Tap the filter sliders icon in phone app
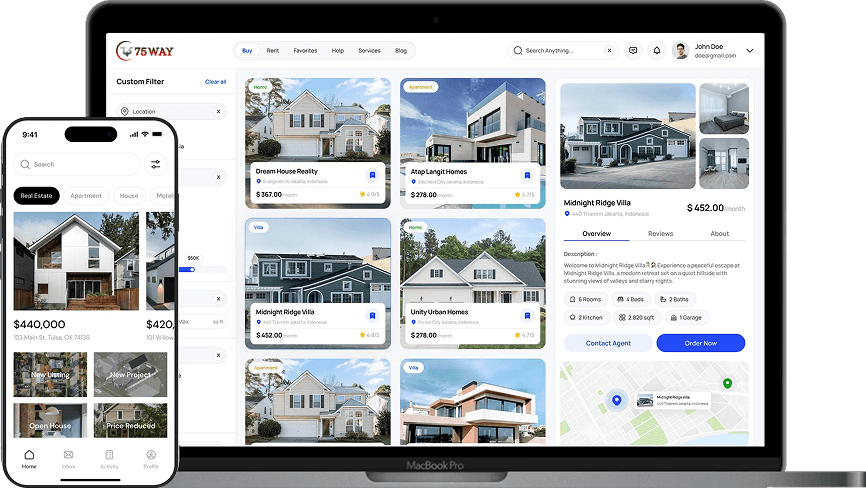This screenshot has width=866, height=488. [156, 164]
